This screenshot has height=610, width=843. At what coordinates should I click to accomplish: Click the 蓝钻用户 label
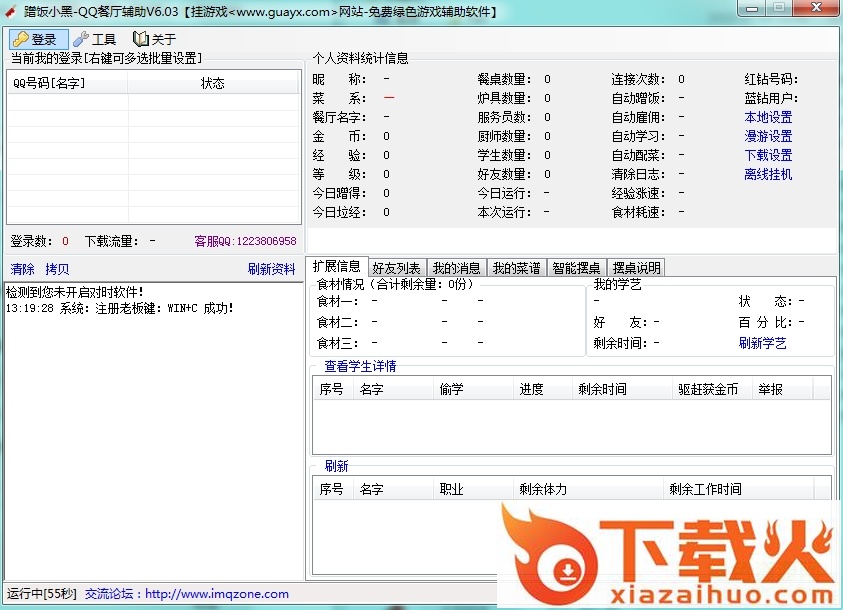771,98
